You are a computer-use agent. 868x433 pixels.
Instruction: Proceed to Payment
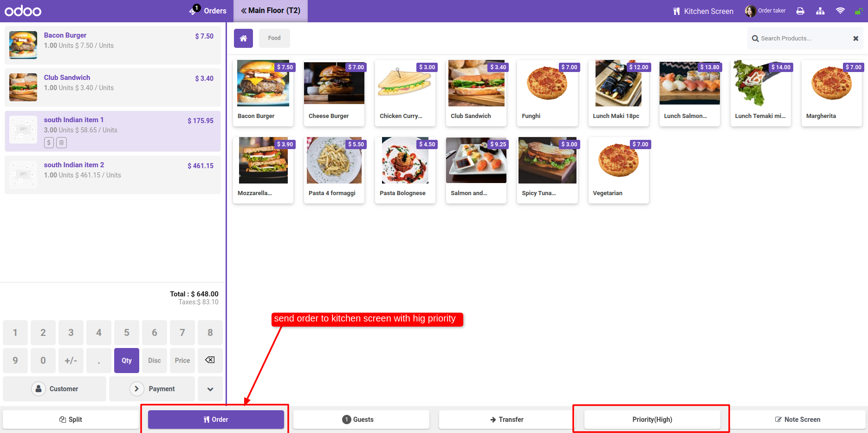(152, 389)
